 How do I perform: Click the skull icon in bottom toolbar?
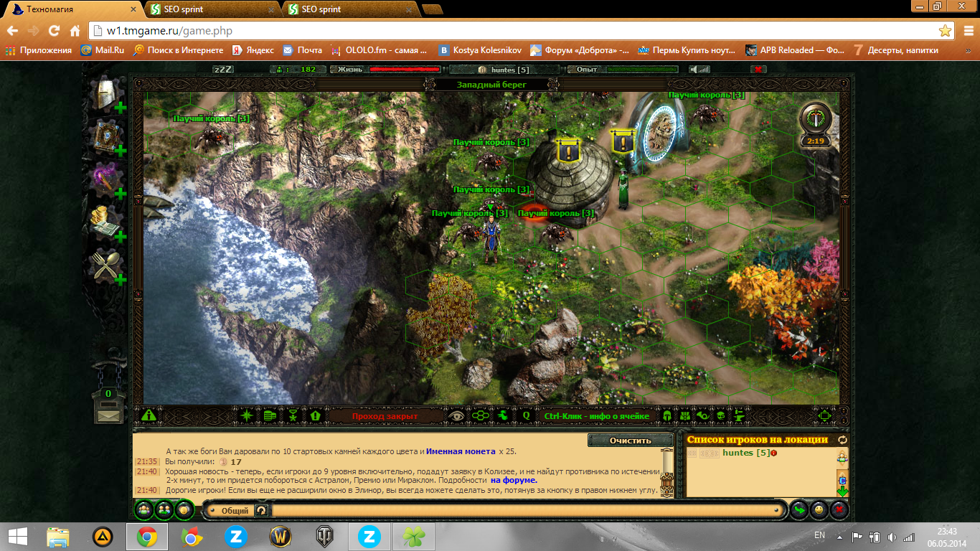point(721,415)
